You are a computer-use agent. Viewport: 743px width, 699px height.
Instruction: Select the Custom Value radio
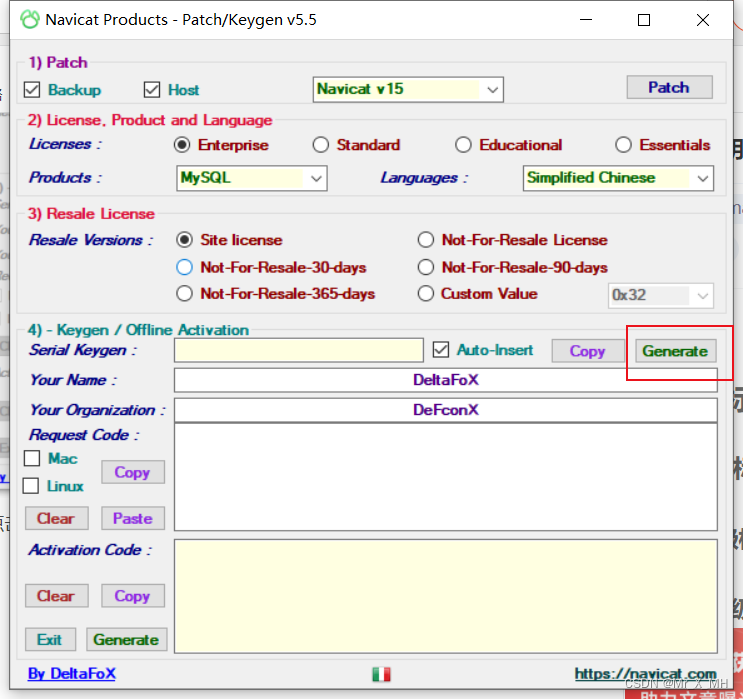426,294
